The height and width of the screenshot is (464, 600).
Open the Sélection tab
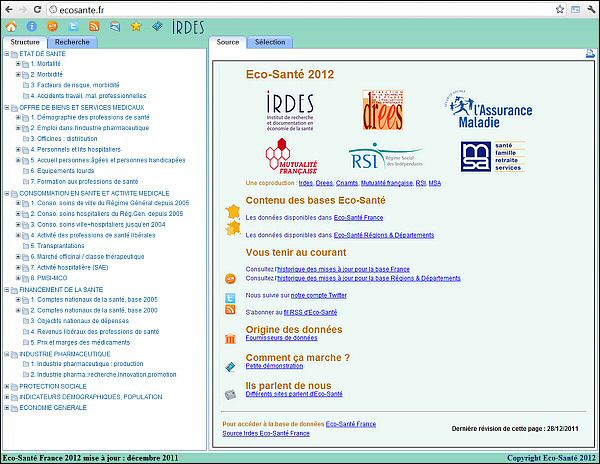270,42
